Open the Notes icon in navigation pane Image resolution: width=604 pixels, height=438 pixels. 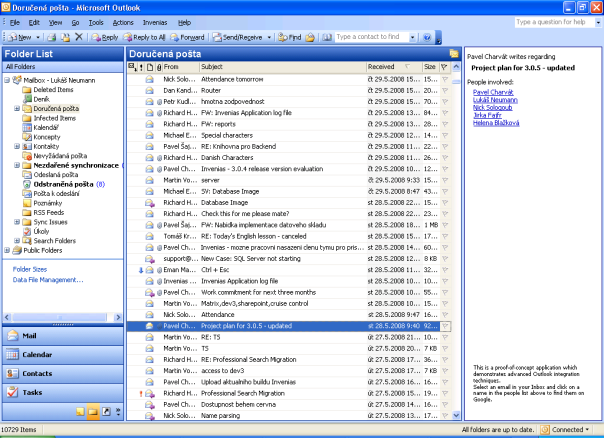(80, 412)
